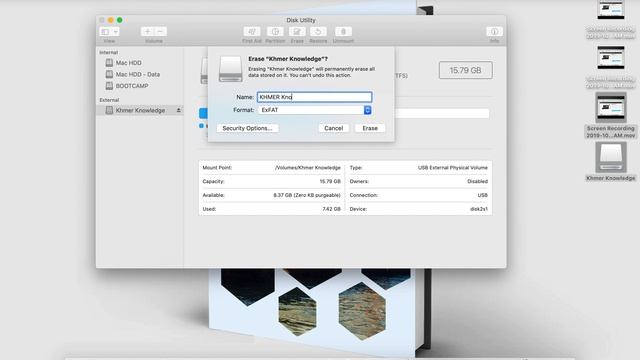Click the Name text field
Viewport: 640px width, 360px height.
315,97
